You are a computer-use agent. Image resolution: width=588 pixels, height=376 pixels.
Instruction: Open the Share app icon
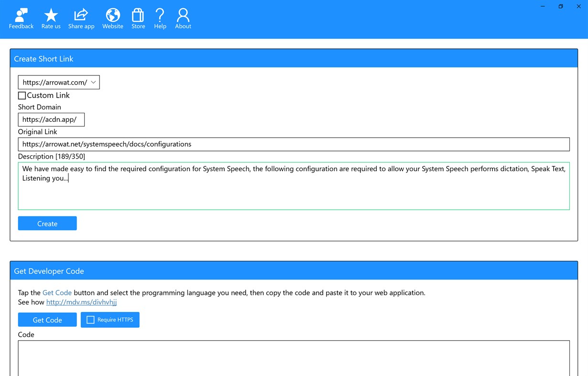(81, 19)
